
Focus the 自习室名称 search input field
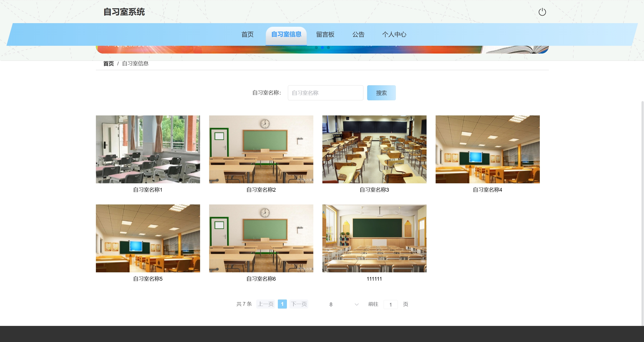(x=325, y=93)
